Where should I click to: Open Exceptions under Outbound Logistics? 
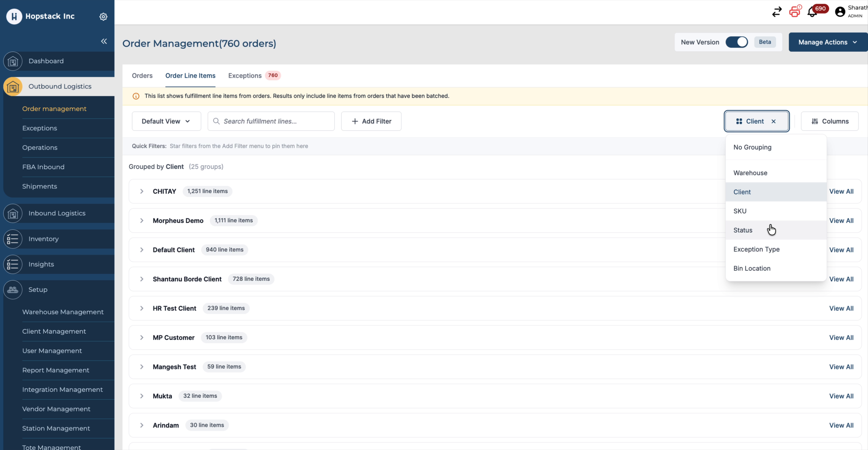[39, 128]
